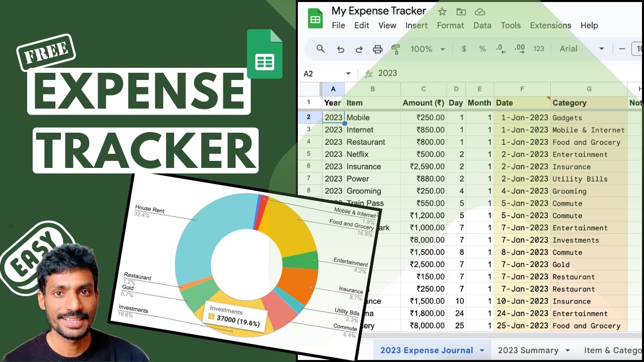This screenshot has height=362, width=644.
Task: Open the Help menu
Action: click(589, 25)
